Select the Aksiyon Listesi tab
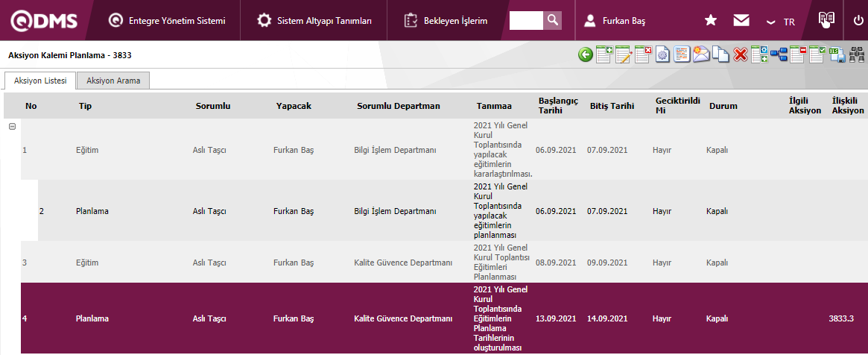The height and width of the screenshot is (355, 868). click(40, 81)
